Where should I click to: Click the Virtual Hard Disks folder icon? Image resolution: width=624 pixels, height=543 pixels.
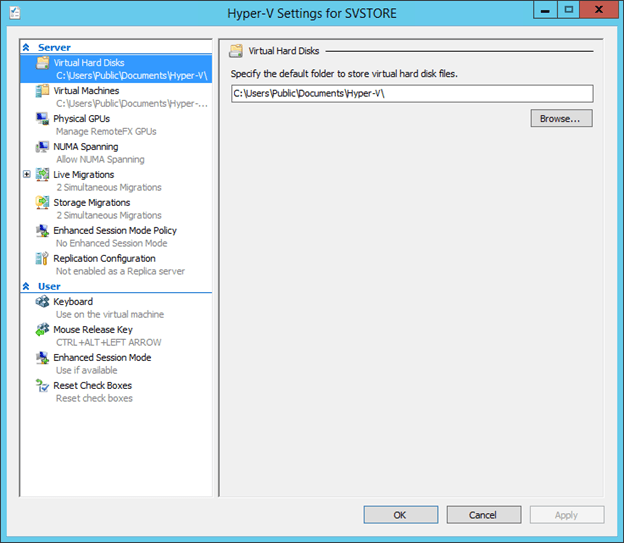[x=43, y=63]
